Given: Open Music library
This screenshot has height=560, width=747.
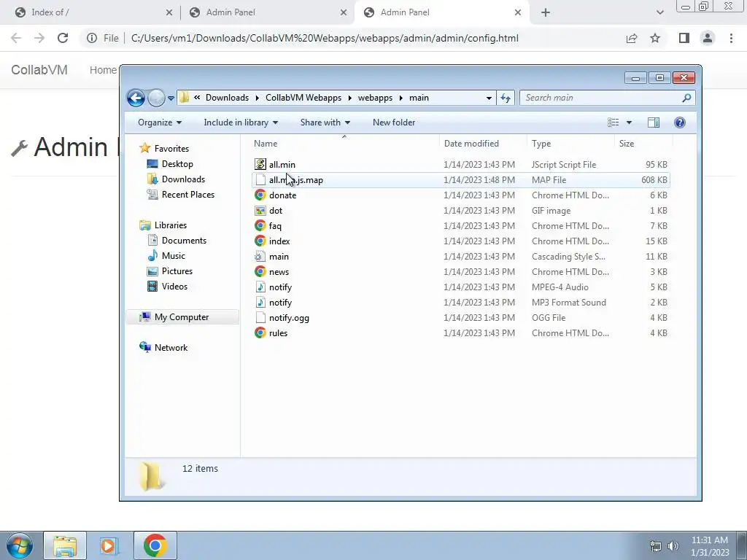Looking at the screenshot, I should 166,256.
